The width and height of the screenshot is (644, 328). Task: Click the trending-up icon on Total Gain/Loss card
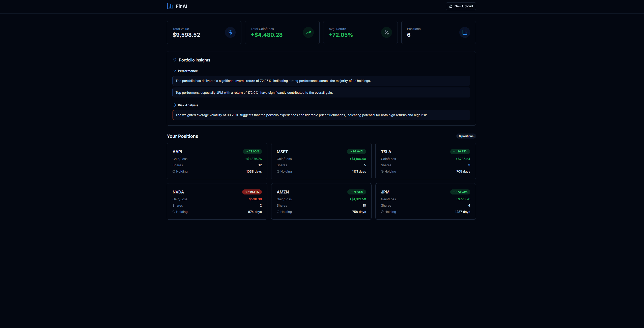pos(308,32)
